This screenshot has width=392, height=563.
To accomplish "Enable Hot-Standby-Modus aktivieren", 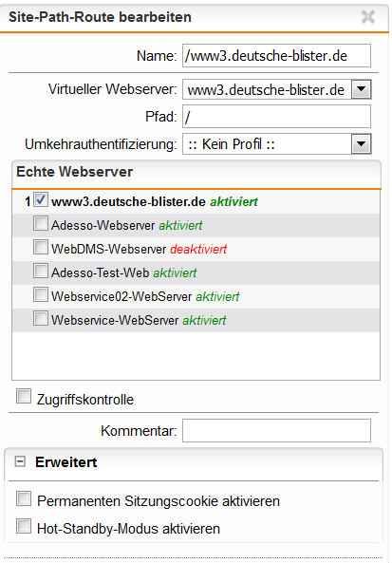I will click(x=24, y=526).
